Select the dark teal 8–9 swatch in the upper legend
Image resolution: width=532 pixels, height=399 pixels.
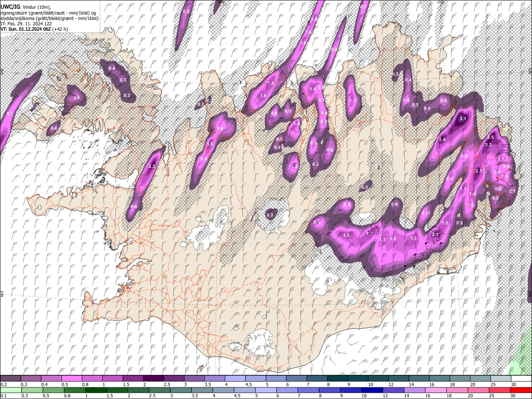pyautogui.click(x=337, y=378)
